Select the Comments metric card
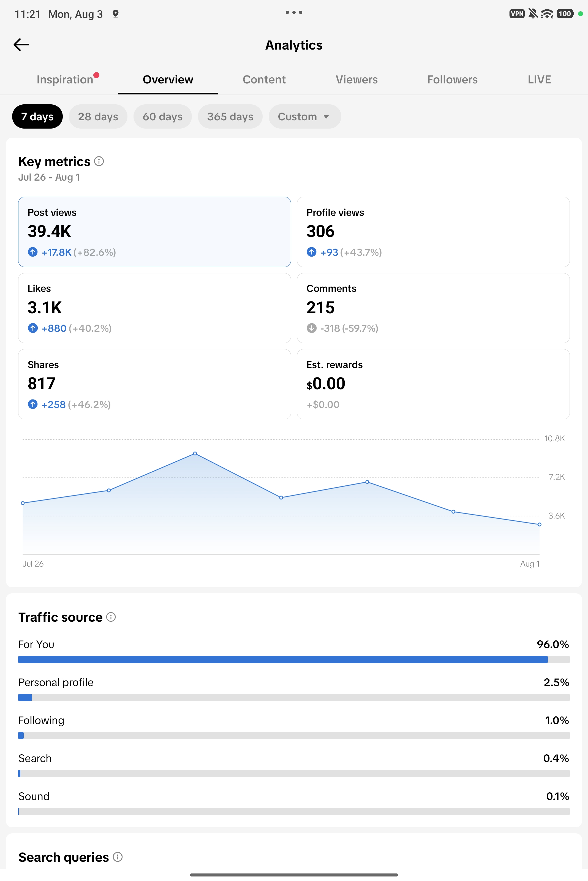This screenshot has height=881, width=588. click(x=433, y=308)
